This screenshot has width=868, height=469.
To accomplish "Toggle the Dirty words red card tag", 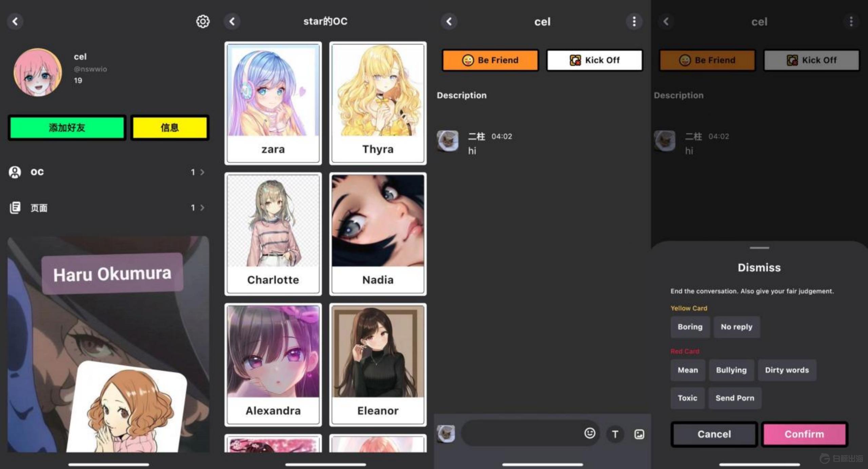I will 787,370.
